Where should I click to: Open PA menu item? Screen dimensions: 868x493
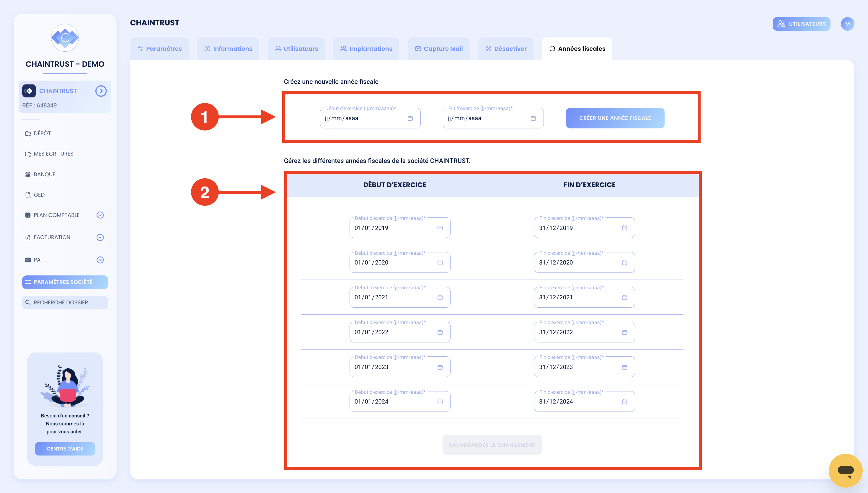(x=33, y=260)
